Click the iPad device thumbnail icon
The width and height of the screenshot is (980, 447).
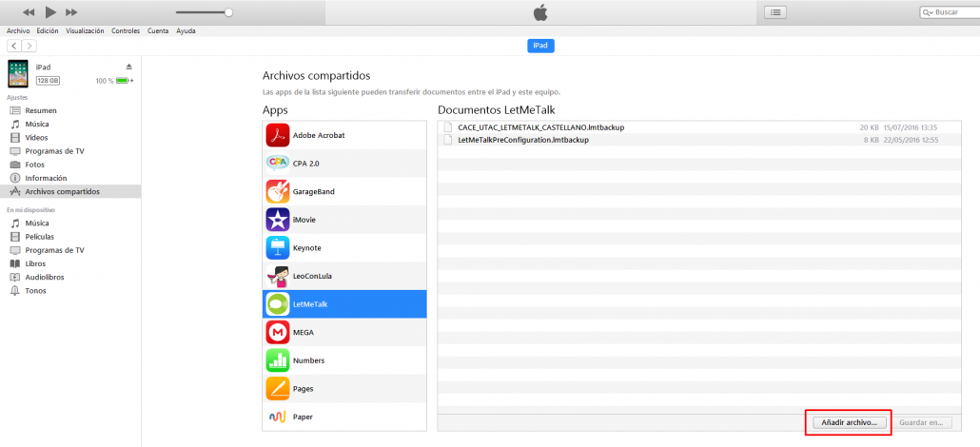[x=18, y=74]
